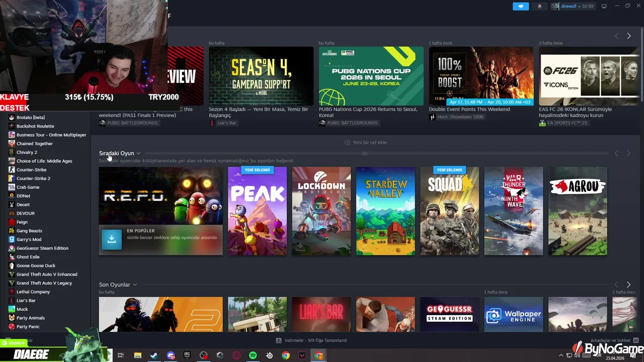
Task: Select Party Animals in the game list
Action: [x=31, y=318]
